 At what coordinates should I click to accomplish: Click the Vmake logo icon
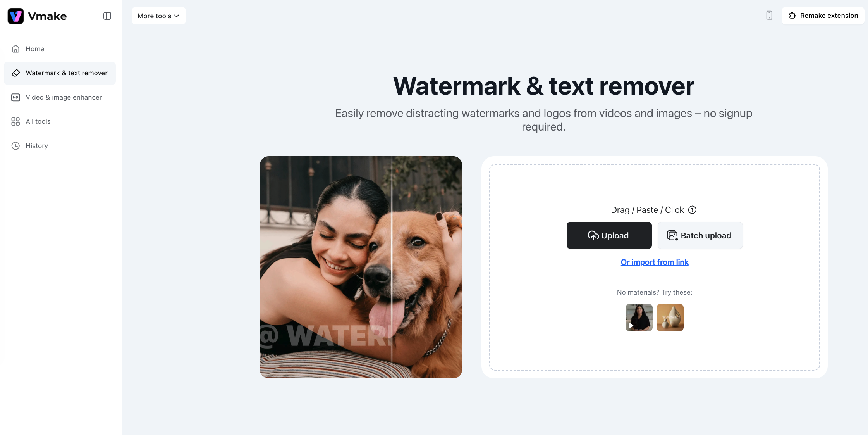[16, 16]
